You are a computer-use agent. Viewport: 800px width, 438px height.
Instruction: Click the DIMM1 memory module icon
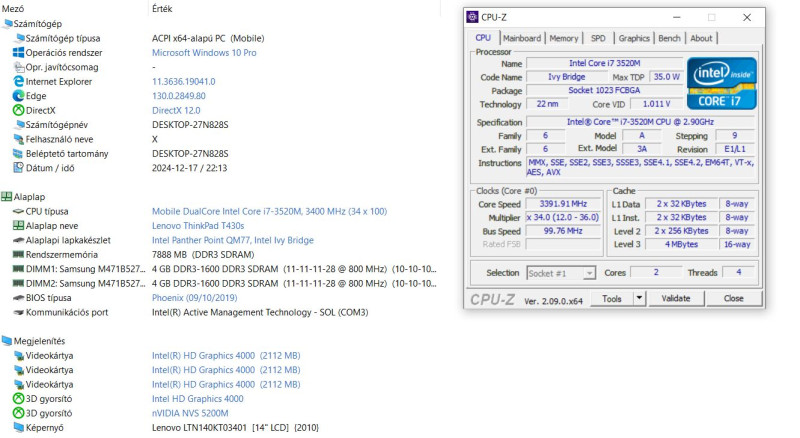tap(18, 269)
